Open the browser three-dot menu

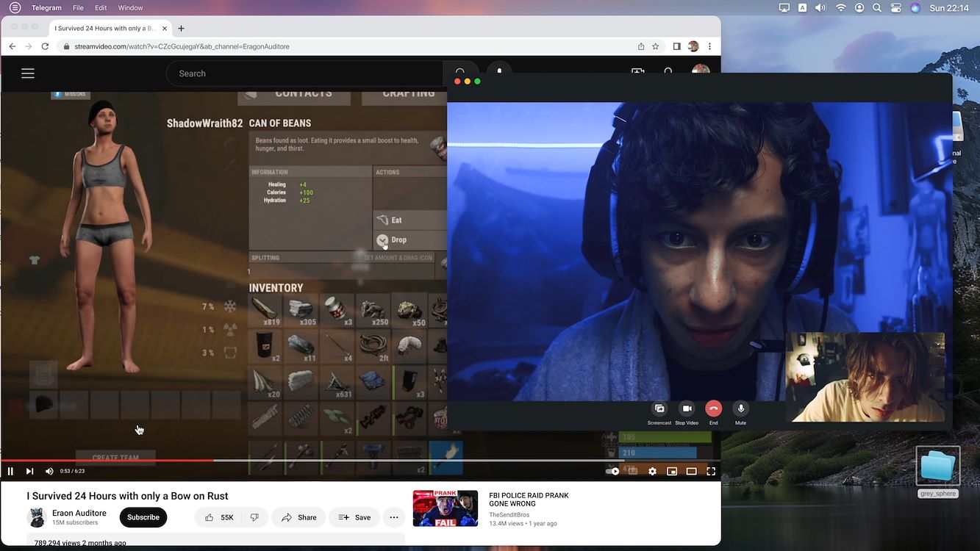709,46
